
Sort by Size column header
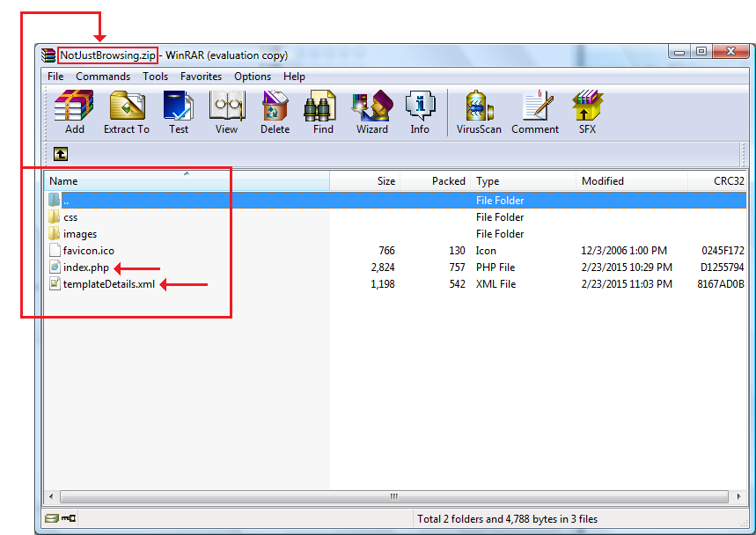tap(385, 181)
